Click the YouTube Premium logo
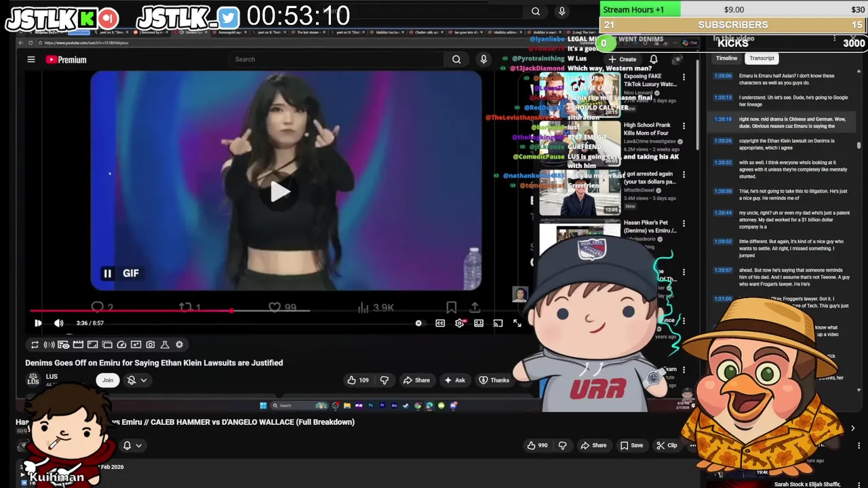Screen dimensions: 868x488 (66, 60)
